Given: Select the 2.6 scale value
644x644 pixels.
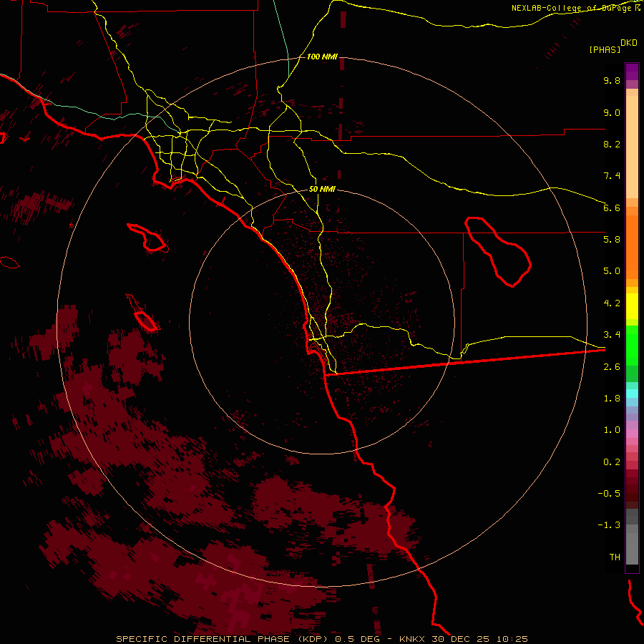Looking at the screenshot, I should (612, 367).
